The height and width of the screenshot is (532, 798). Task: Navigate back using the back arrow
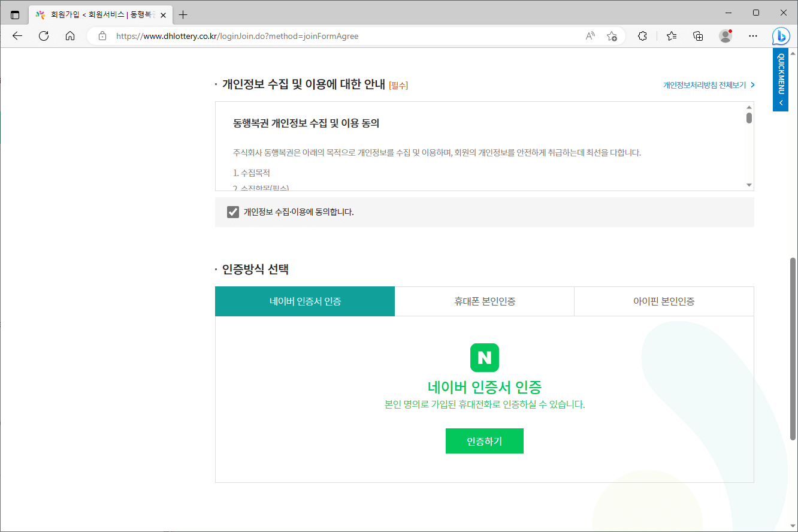(17, 36)
